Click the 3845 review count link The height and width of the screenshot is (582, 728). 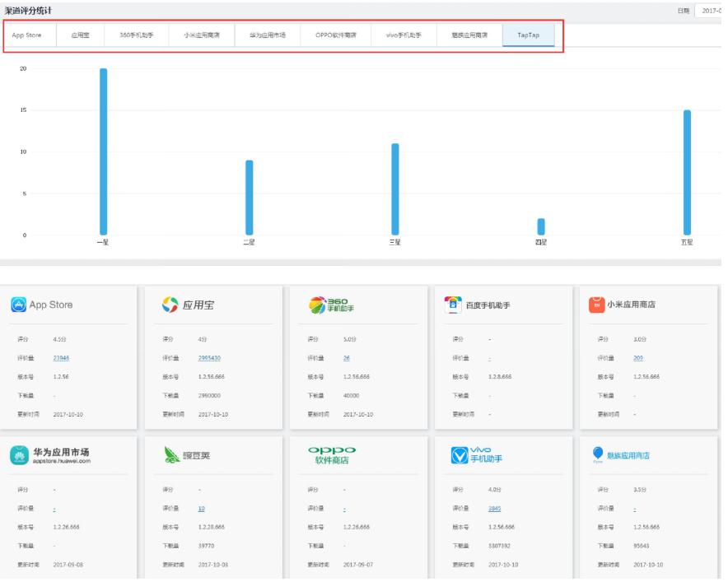494,509
